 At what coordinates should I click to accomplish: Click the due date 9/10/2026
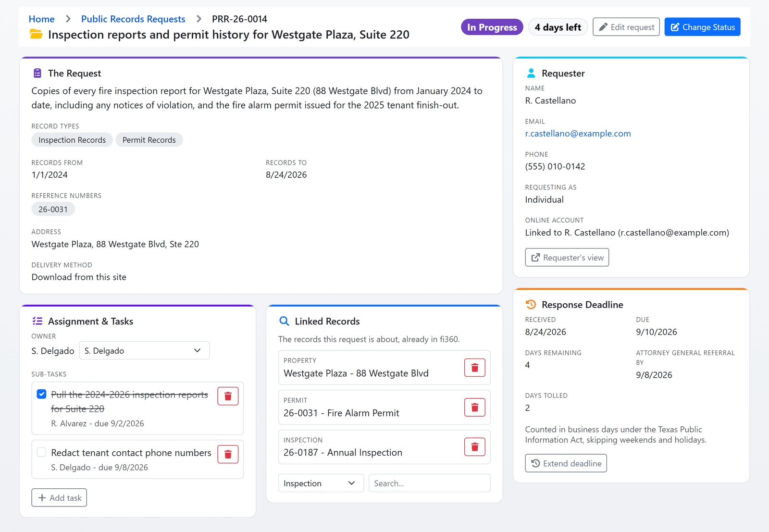(657, 332)
